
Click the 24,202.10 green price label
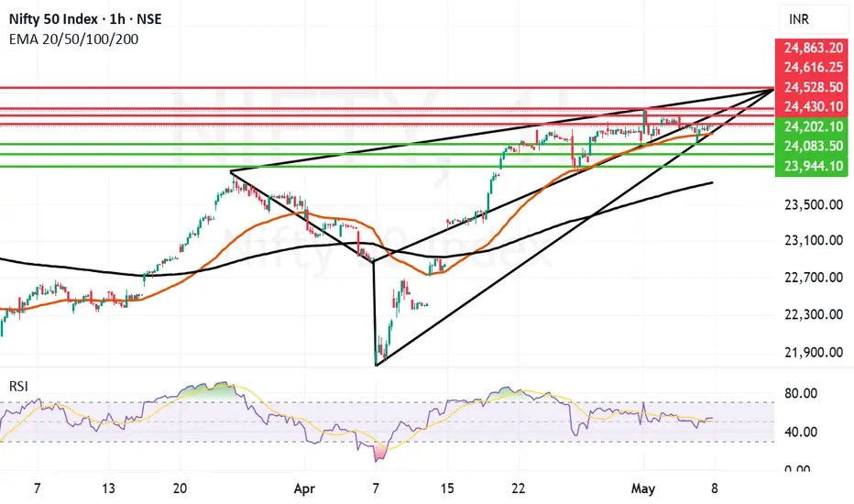click(x=812, y=126)
